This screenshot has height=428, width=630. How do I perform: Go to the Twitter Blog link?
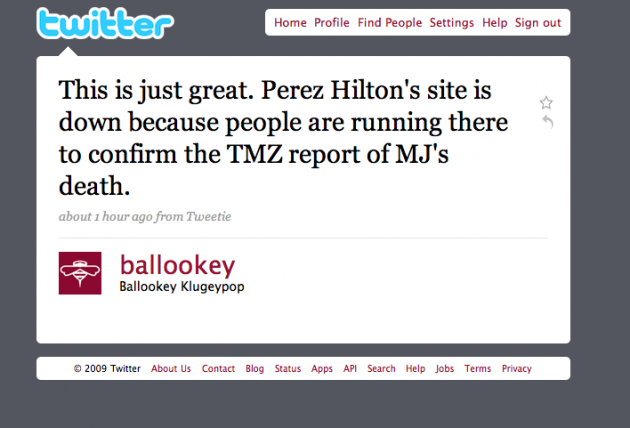tap(255, 369)
